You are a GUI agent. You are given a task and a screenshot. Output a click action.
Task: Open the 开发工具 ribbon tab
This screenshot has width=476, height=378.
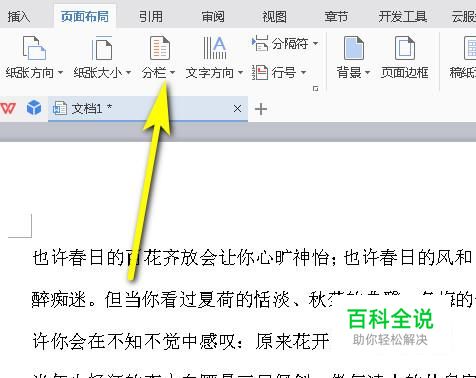coord(403,17)
